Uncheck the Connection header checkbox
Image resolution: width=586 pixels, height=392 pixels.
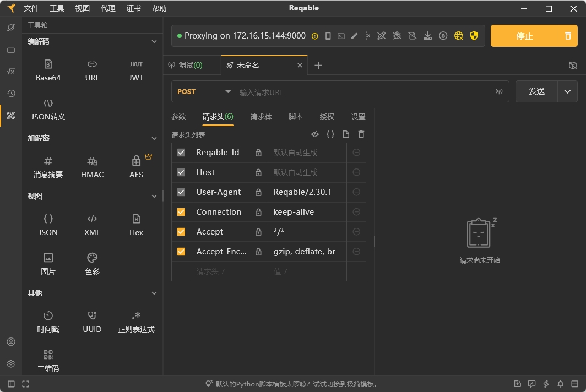[181, 212]
